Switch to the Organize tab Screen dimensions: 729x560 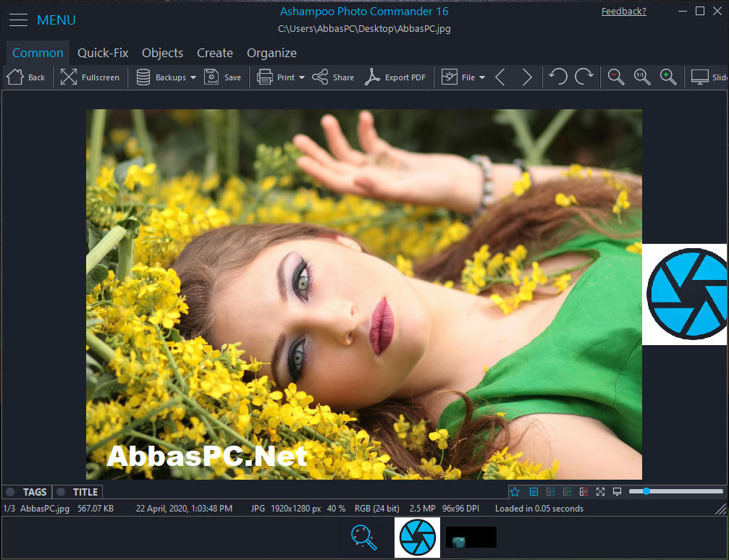[271, 53]
